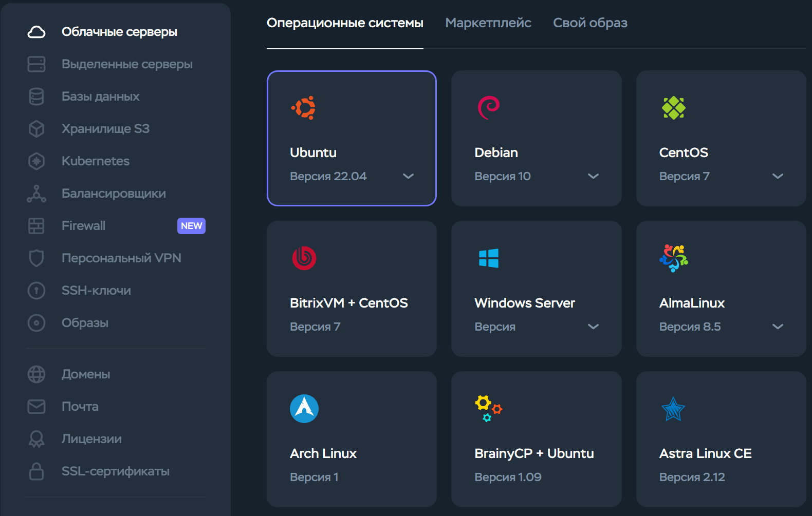Click the CentOS green logo

[x=674, y=108]
